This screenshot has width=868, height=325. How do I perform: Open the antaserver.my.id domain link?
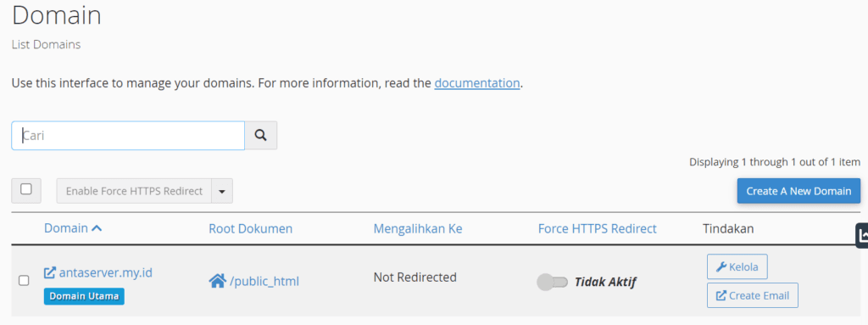(x=106, y=273)
